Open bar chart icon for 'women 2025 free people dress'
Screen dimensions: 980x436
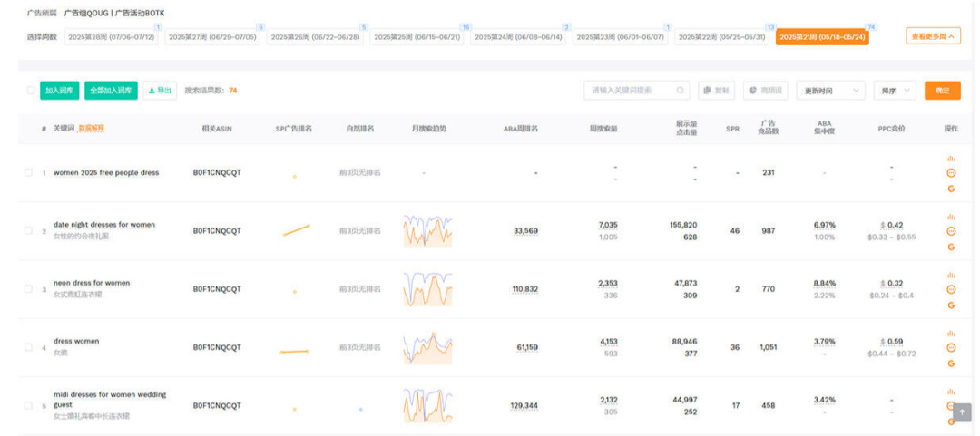tap(951, 159)
